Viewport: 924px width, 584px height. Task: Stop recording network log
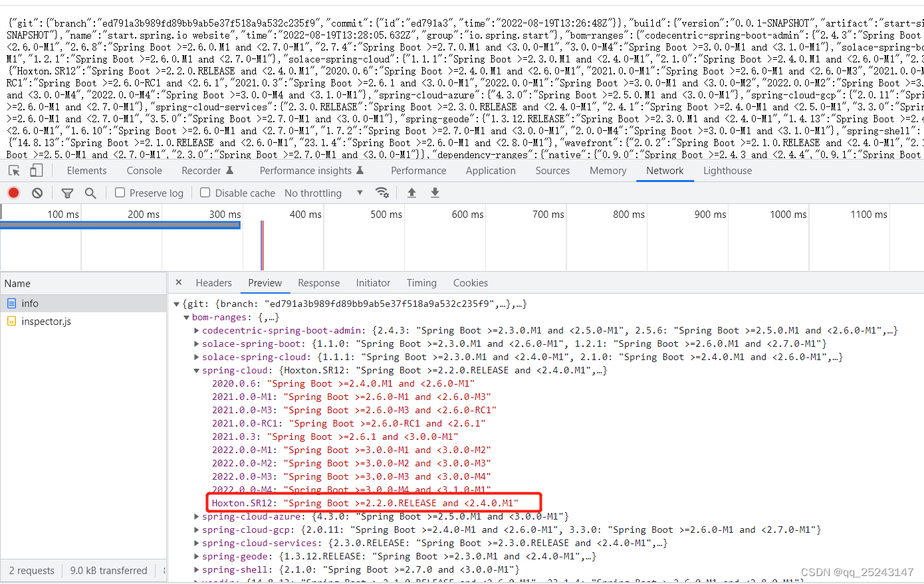point(13,193)
